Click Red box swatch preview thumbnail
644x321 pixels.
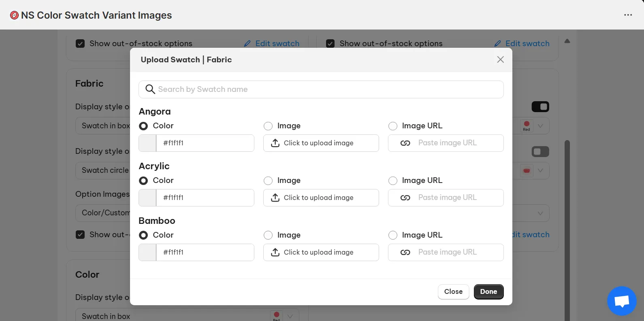tap(527, 126)
